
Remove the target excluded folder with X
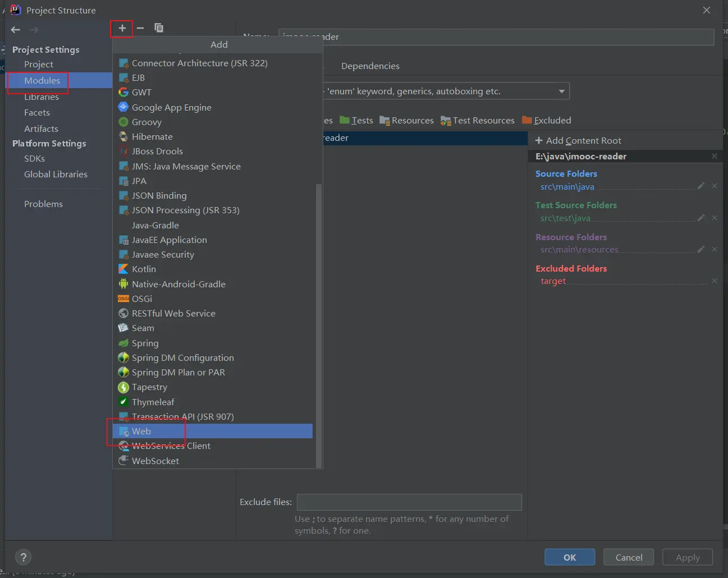714,281
